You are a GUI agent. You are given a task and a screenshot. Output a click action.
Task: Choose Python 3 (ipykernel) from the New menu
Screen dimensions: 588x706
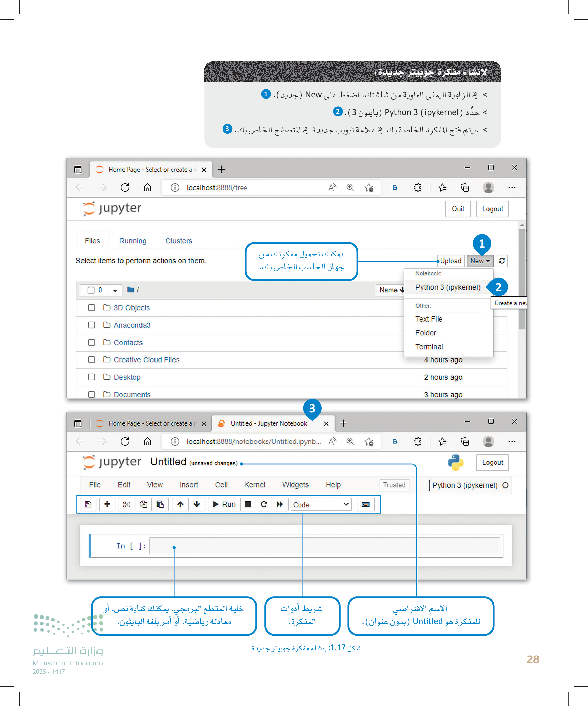pyautogui.click(x=447, y=287)
